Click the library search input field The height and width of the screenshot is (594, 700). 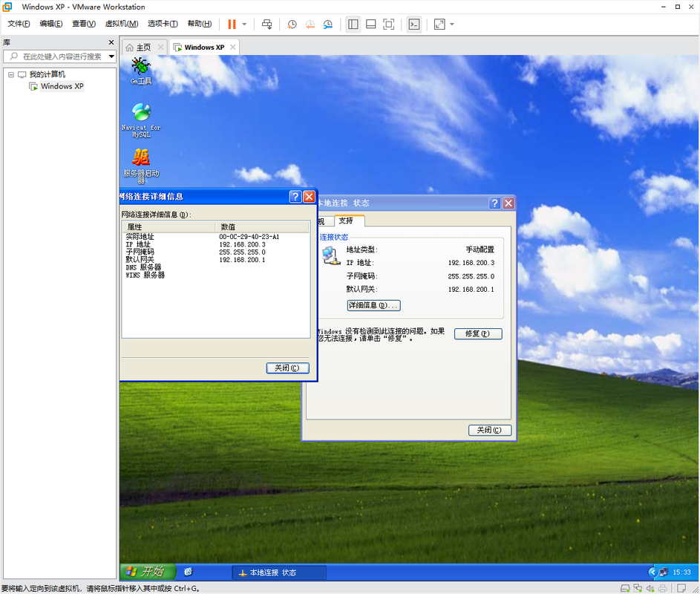[58, 56]
